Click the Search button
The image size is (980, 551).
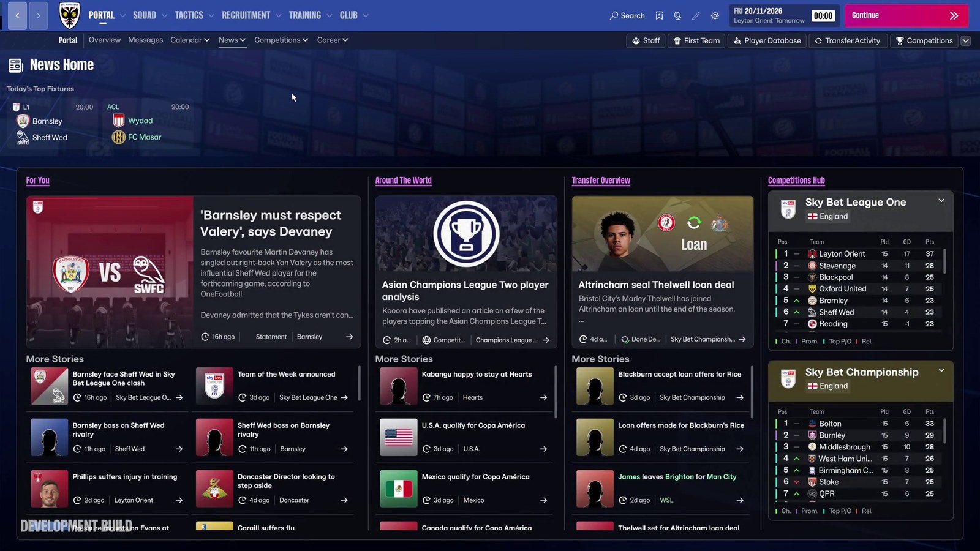(x=627, y=15)
